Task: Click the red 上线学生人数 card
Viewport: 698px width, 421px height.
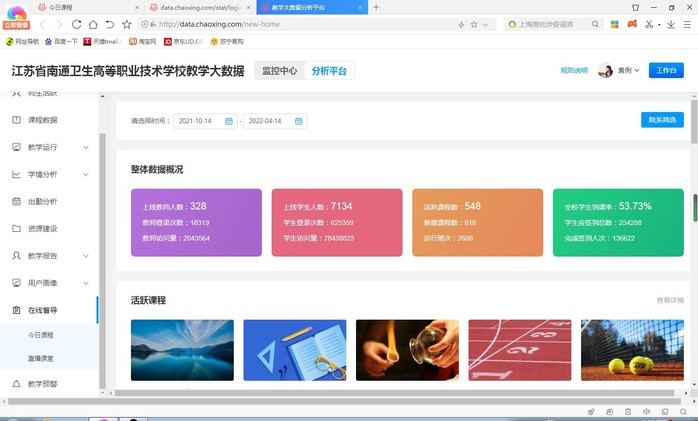Action: [337, 223]
